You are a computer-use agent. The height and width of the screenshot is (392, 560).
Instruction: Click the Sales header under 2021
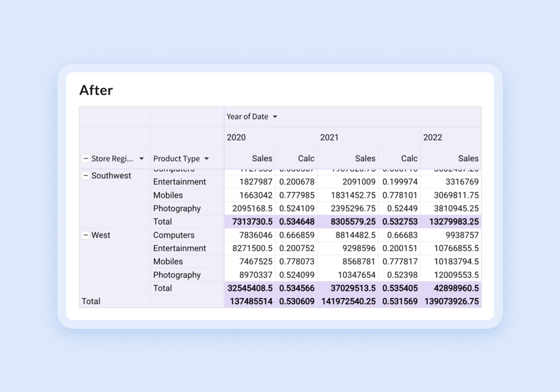365,159
